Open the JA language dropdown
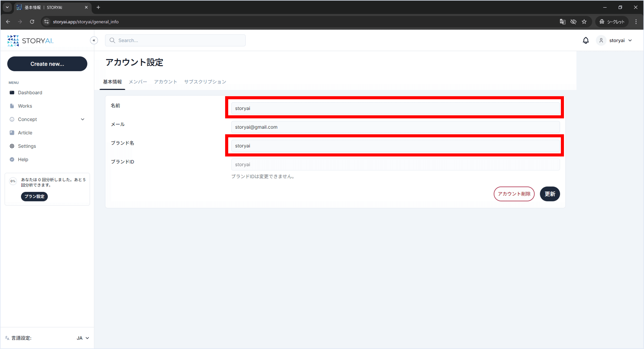Viewport: 644px width, 349px height. 83,338
